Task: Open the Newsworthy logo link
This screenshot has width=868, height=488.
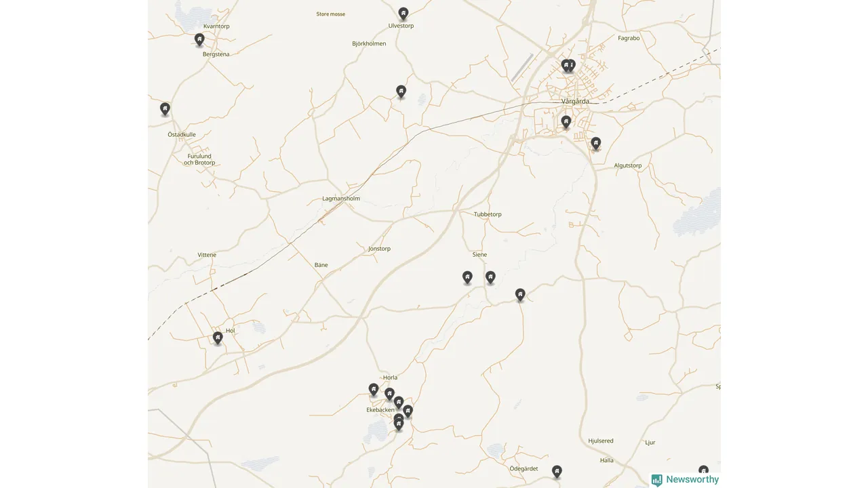Action: tap(685, 480)
